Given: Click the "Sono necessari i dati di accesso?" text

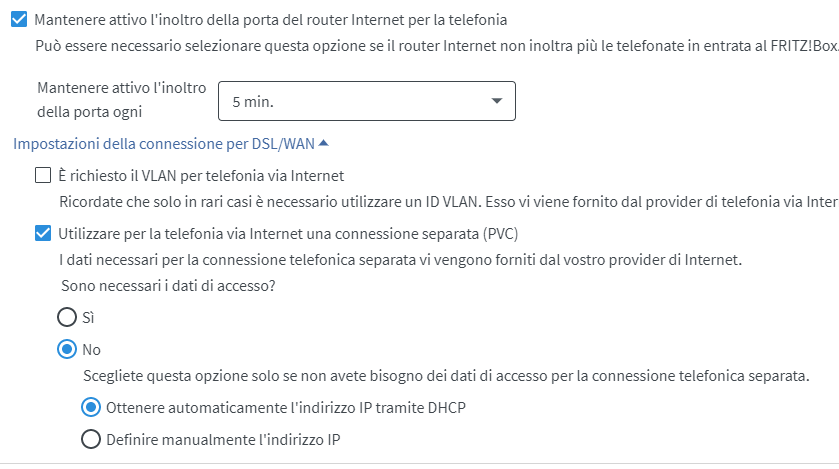Looking at the screenshot, I should 167,286.
